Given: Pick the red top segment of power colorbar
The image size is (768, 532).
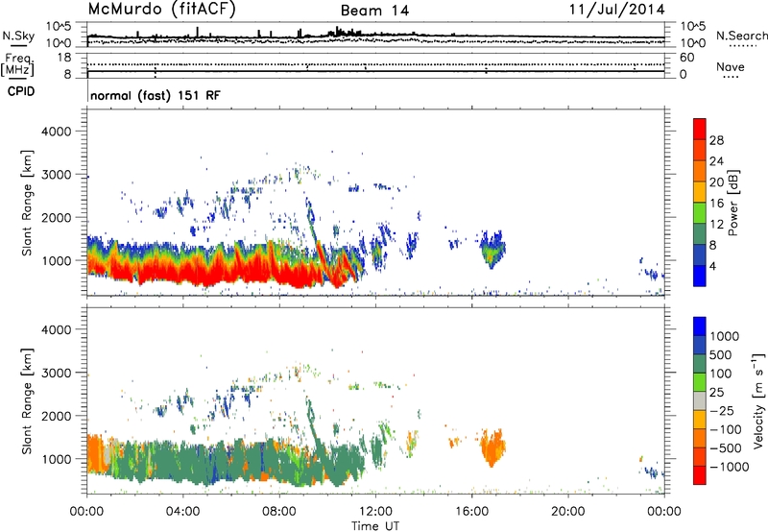Looking at the screenshot, I should point(700,130).
